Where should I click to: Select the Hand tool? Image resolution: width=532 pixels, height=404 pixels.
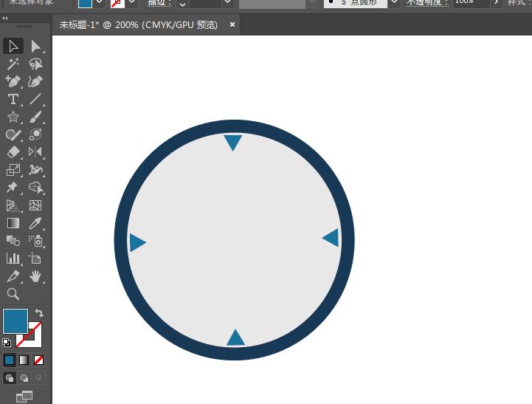[35, 276]
